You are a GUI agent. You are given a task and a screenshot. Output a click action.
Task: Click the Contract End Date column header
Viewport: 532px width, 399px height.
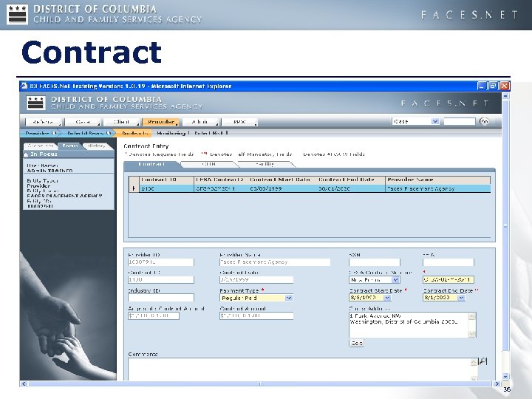tap(346, 180)
